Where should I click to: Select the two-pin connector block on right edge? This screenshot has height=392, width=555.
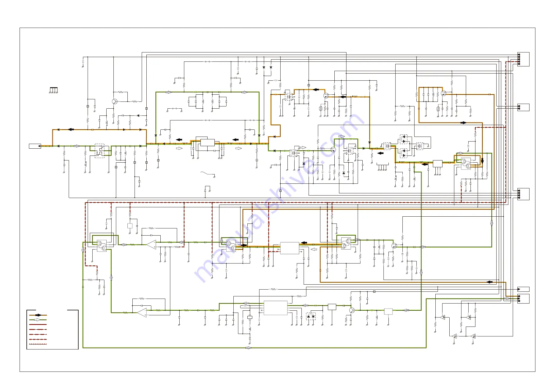click(523, 107)
